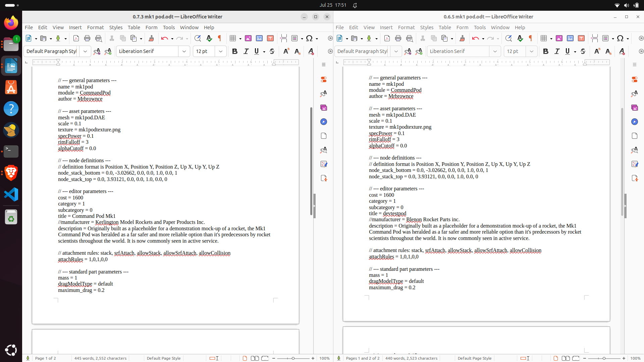Expand font size dropdown in right window
The image size is (644, 362).
532,51
